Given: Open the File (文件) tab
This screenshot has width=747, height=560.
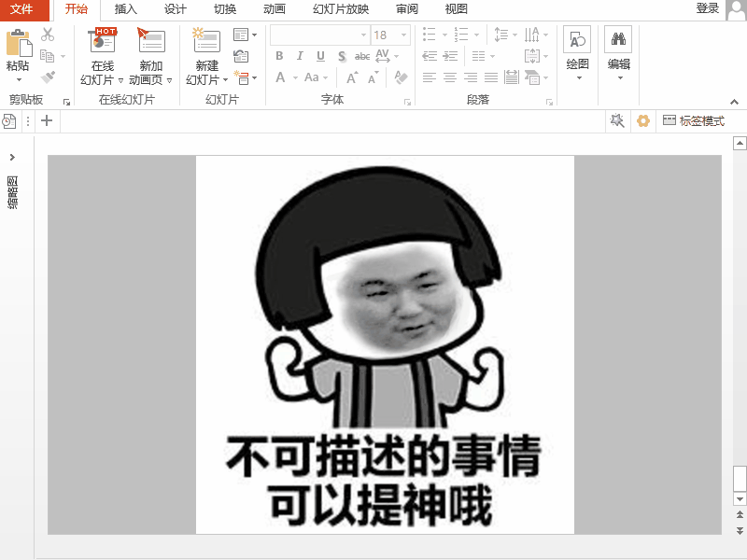Looking at the screenshot, I should click(21, 9).
